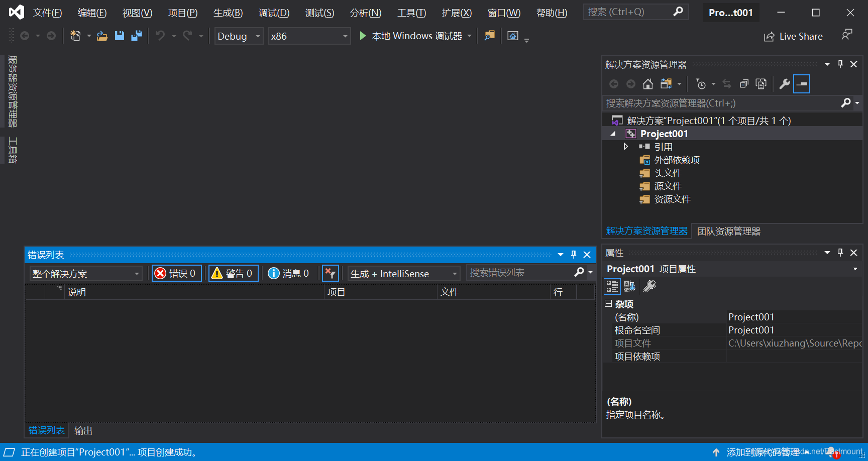The height and width of the screenshot is (461, 868).
Task: Toggle the Warnings 0 filter button
Action: (x=233, y=273)
